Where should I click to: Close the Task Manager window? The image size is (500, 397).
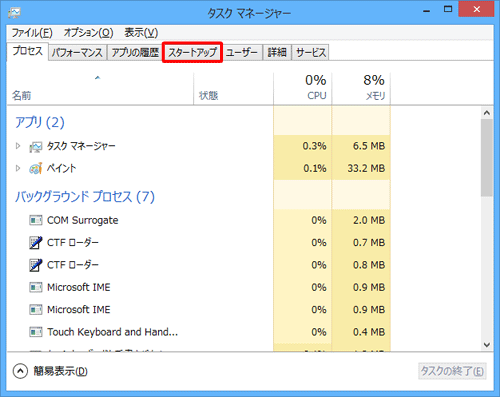476,9
